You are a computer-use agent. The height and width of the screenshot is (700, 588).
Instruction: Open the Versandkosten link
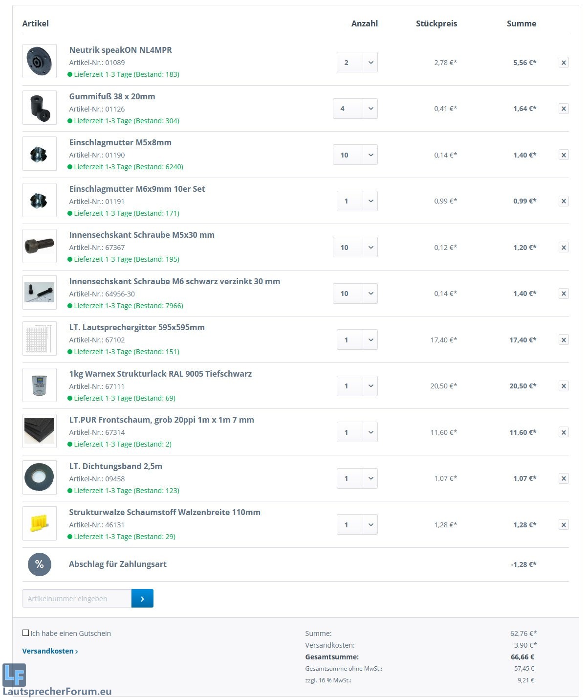coord(50,651)
